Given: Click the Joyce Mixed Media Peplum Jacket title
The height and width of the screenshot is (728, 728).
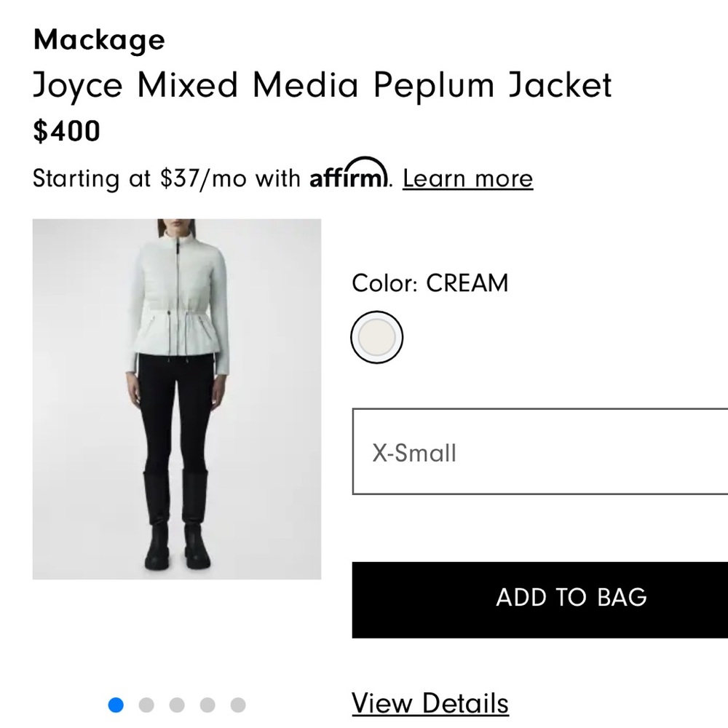Looking at the screenshot, I should click(x=323, y=85).
